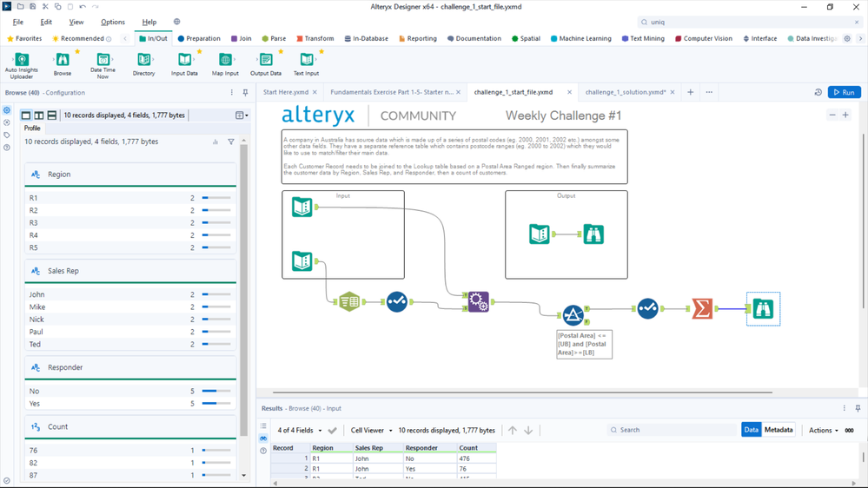Switch to side-by-side pane layout
Screen dimensions: 868x488
click(x=39, y=115)
